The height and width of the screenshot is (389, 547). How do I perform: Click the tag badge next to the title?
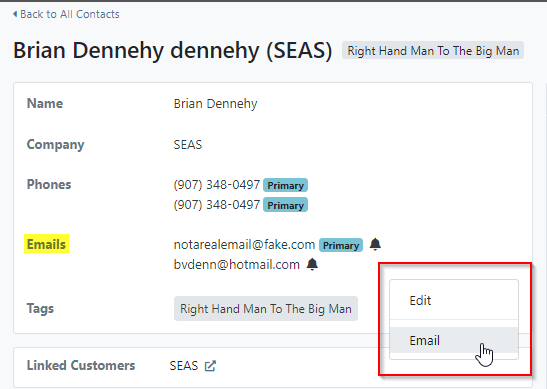[x=433, y=51]
